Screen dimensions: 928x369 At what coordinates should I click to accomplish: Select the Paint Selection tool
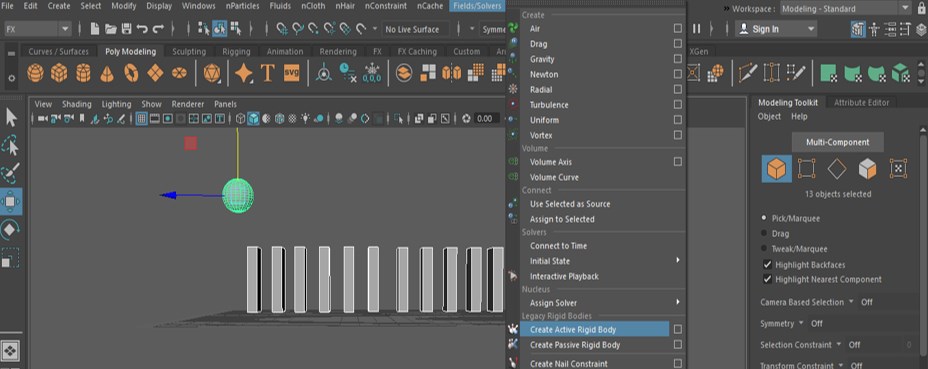pos(11,173)
